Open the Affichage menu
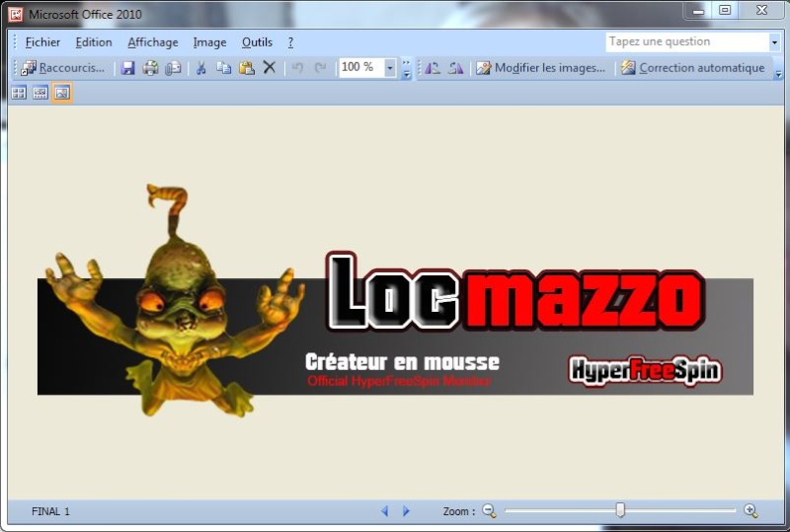This screenshot has height=532, width=790. [153, 42]
